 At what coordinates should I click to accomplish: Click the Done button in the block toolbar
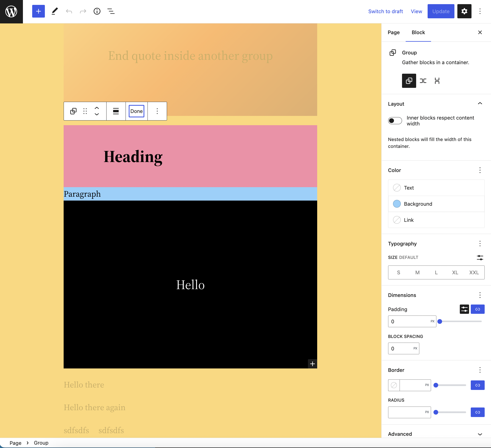pos(136,111)
